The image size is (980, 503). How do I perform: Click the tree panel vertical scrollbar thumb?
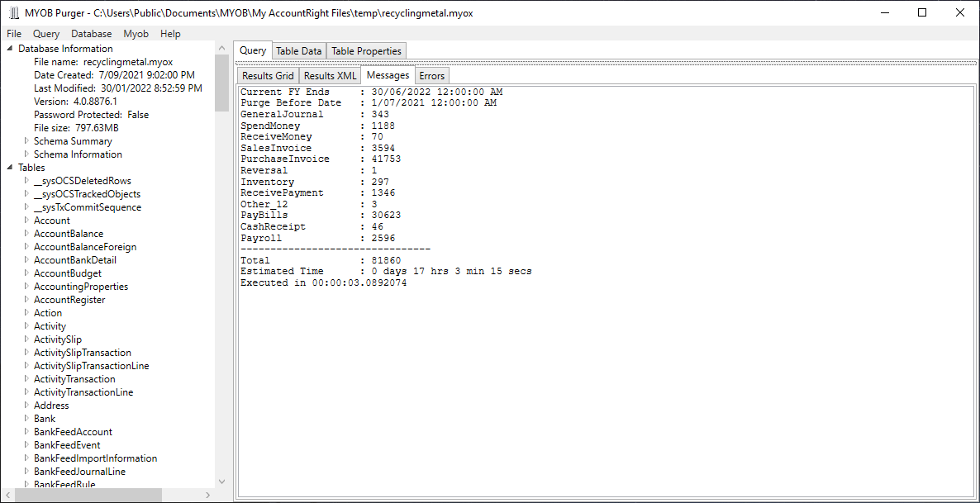(222, 83)
